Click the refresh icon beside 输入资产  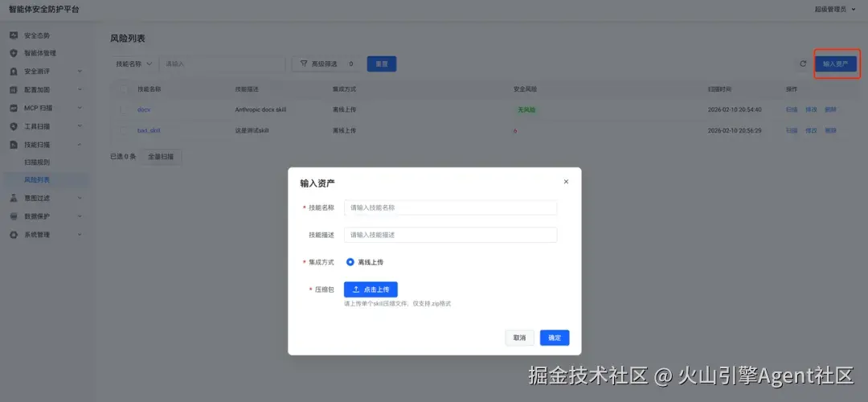[x=803, y=64]
